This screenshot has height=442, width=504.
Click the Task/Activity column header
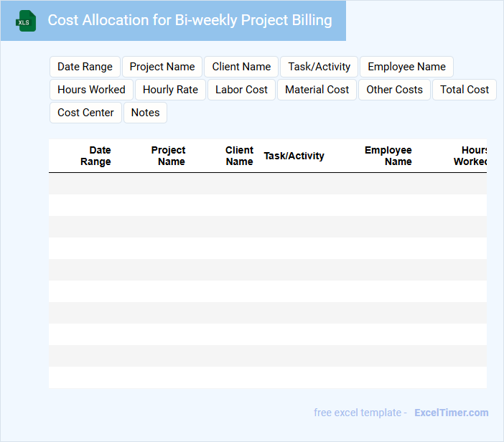[294, 156]
